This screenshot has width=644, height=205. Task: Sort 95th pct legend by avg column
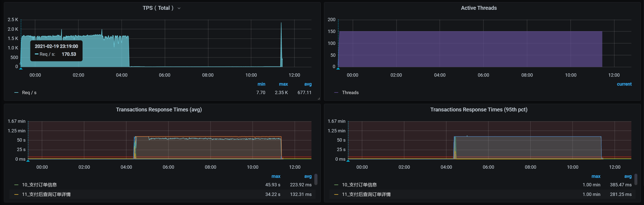628,176
